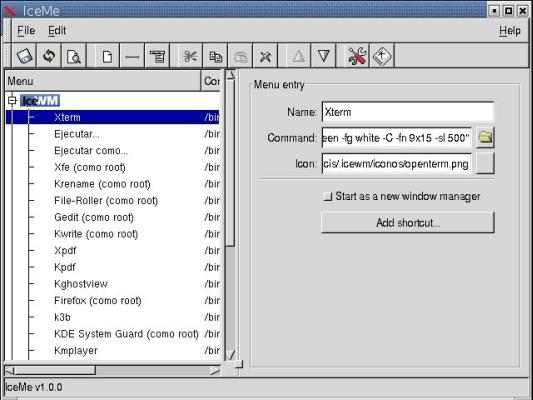This screenshot has height=400, width=533.
Task: Add a new entry with blank-page icon
Action: [x=107, y=56]
